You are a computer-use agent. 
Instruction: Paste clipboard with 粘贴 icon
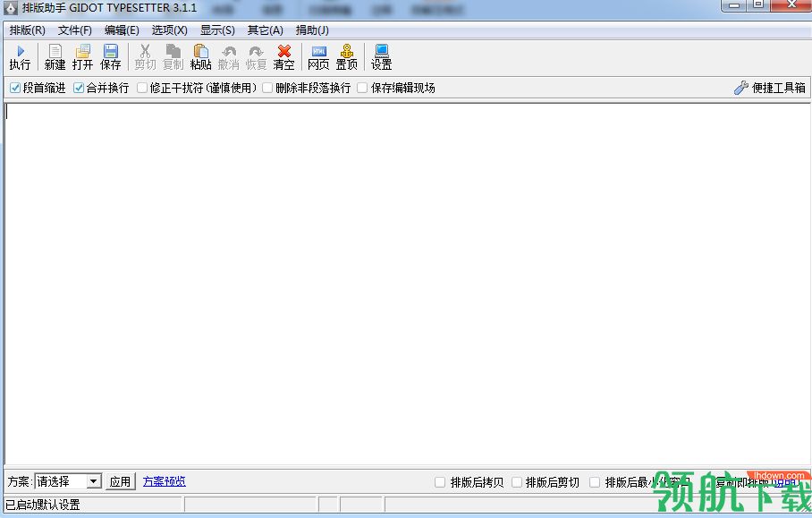201,57
